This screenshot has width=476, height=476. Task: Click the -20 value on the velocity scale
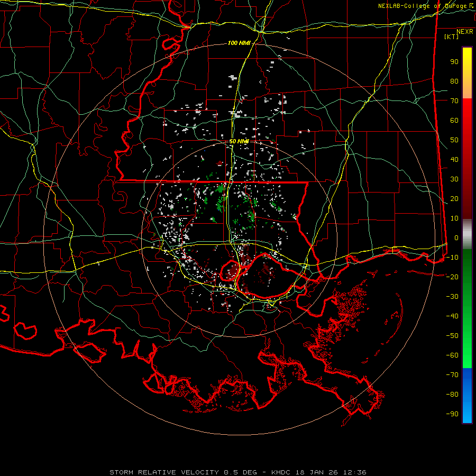[452, 277]
